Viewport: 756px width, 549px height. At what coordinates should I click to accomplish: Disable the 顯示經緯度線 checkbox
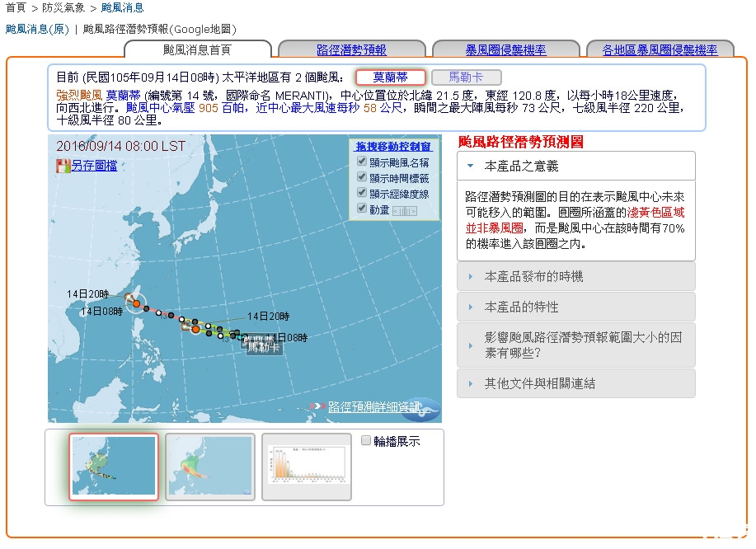click(361, 193)
